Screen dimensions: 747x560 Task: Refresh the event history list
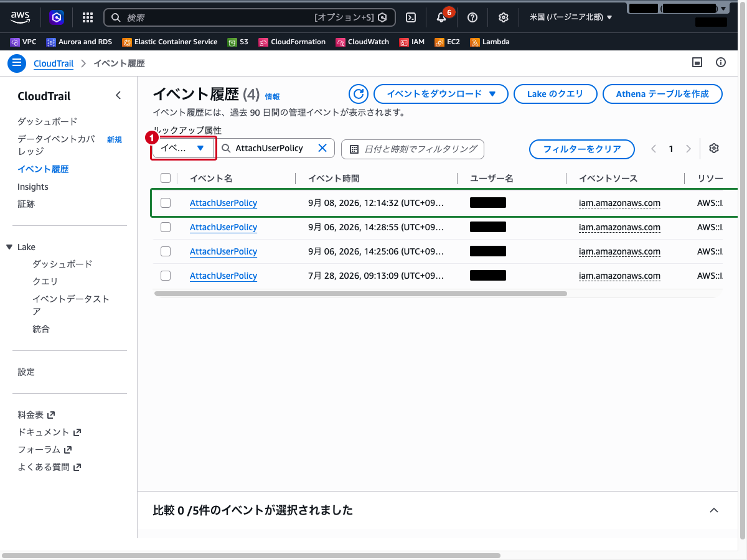click(358, 94)
